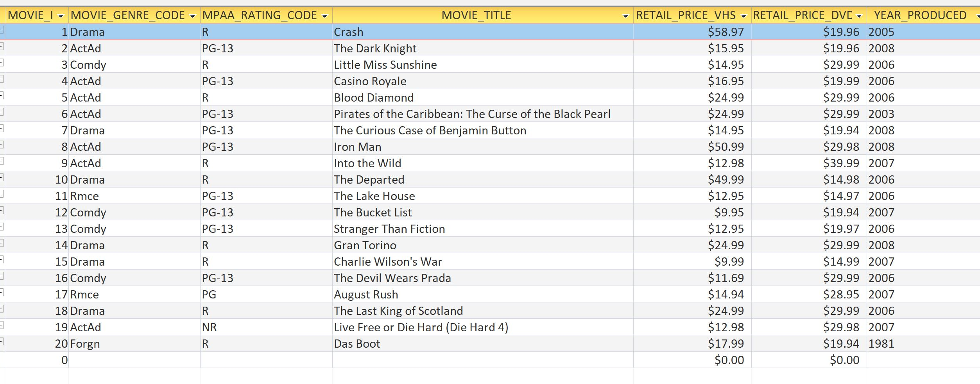Image resolution: width=980 pixels, height=384 pixels.
Task: Click the $58.97 VHS price cell
Action: tap(692, 32)
